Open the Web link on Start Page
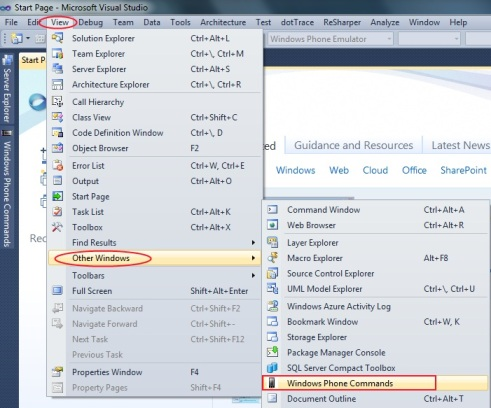491x408 pixels. pos(339,170)
